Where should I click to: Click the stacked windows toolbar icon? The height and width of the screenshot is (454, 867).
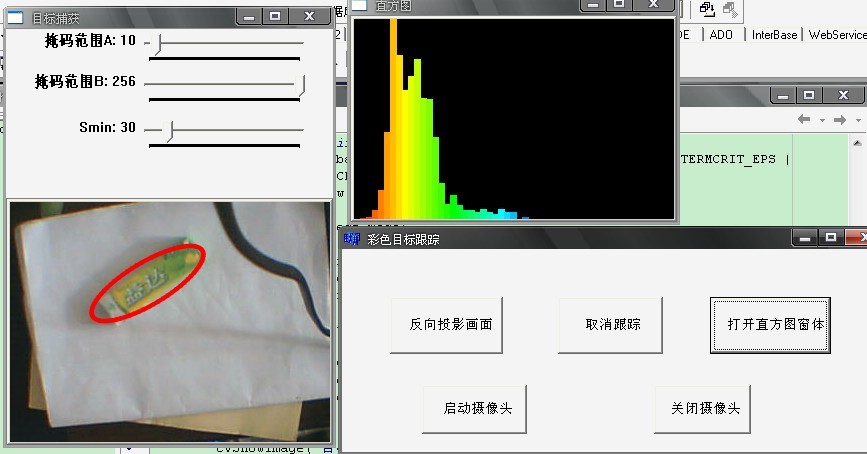coord(707,9)
